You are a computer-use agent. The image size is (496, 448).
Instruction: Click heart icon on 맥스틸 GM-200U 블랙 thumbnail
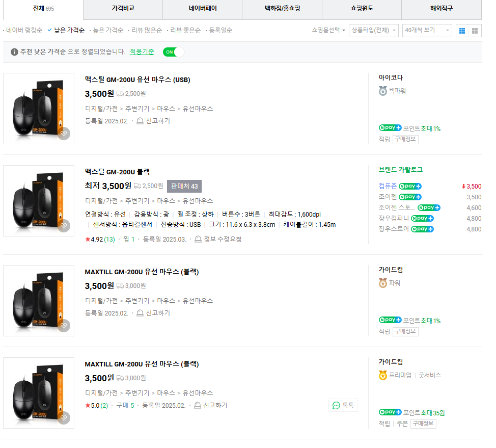pos(64,225)
